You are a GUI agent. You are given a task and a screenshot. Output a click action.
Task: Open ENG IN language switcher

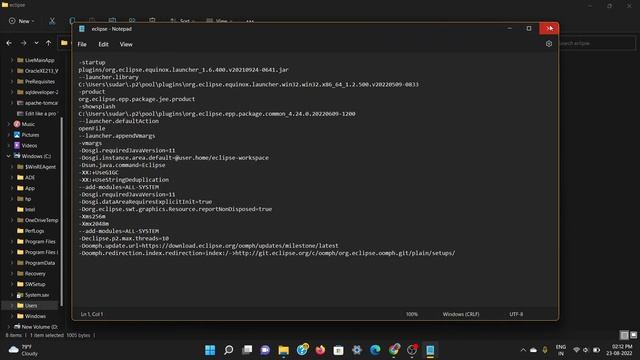click(x=561, y=350)
